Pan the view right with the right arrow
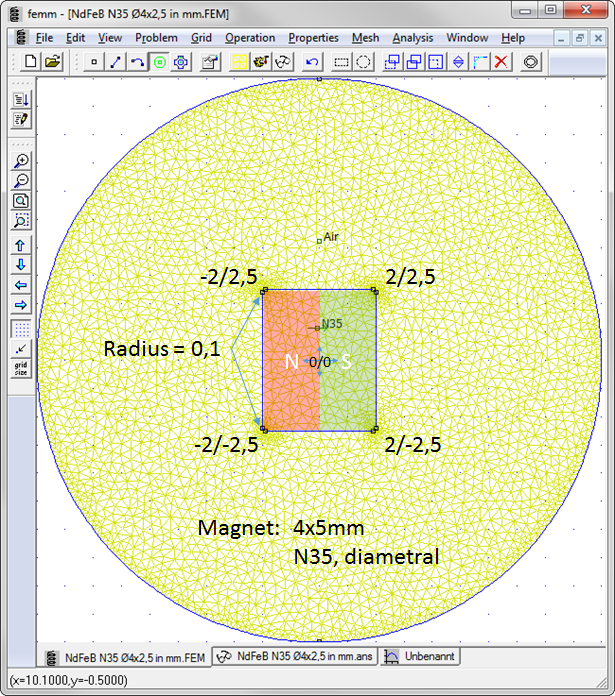The width and height of the screenshot is (615, 696). (x=21, y=305)
